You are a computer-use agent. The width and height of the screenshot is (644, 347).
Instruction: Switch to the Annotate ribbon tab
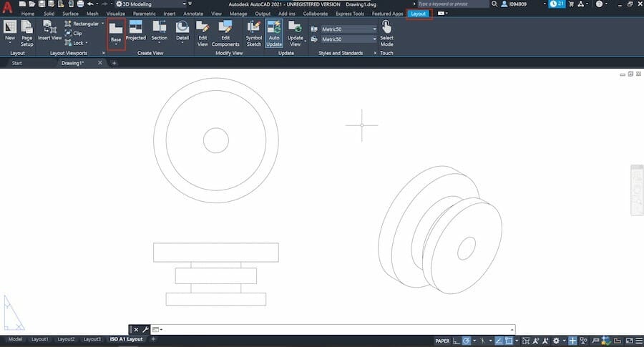tap(193, 14)
